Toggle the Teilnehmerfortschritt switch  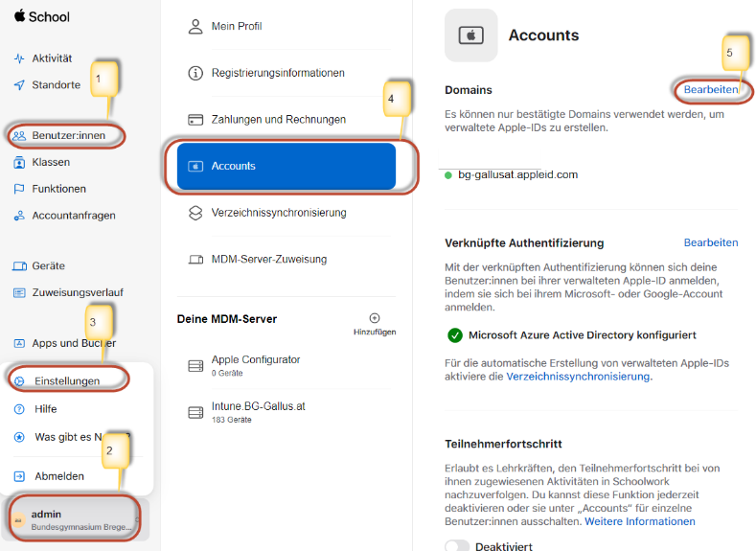point(457,546)
